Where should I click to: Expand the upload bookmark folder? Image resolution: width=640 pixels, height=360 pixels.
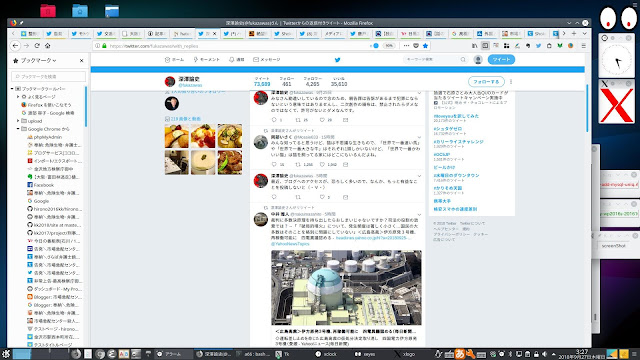tap(18, 121)
